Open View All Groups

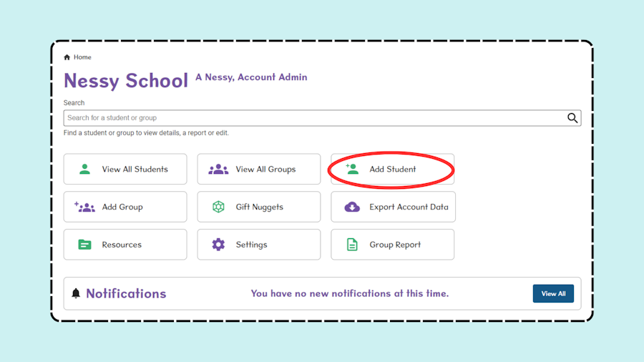(x=259, y=169)
